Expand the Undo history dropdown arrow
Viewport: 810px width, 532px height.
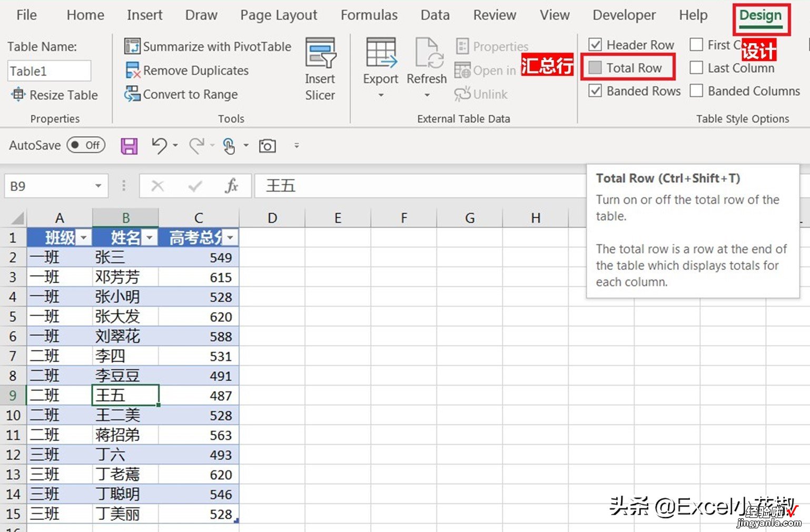pyautogui.click(x=175, y=145)
